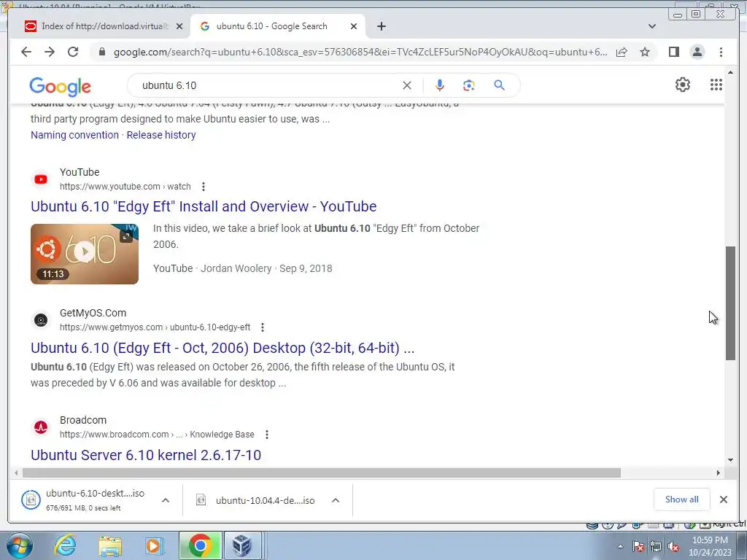Start a voice search with the microphone
Screen dimensions: 747x560
coord(440,85)
